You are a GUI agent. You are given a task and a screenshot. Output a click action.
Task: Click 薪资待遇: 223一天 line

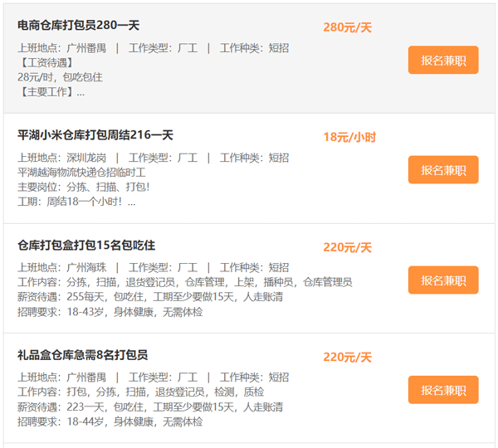(150, 407)
